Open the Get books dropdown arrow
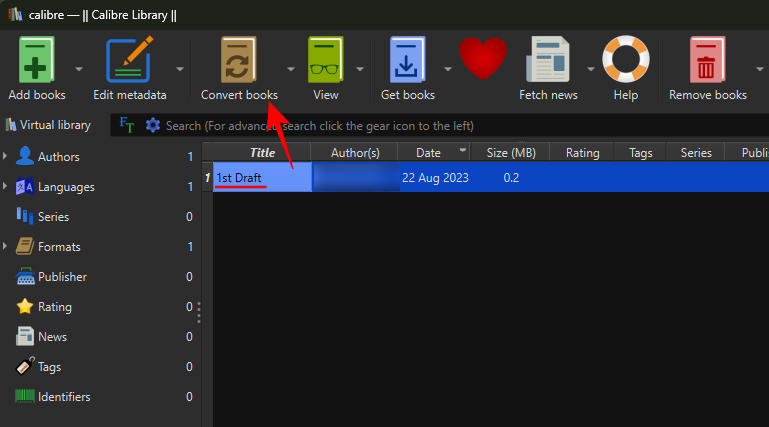The height and width of the screenshot is (427, 769). click(448, 69)
